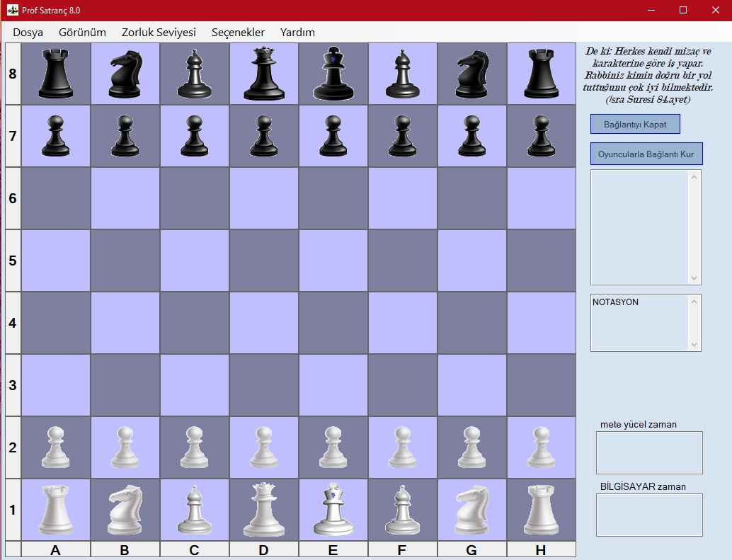732x560 pixels.
Task: Open the Dosya menu
Action: point(28,33)
